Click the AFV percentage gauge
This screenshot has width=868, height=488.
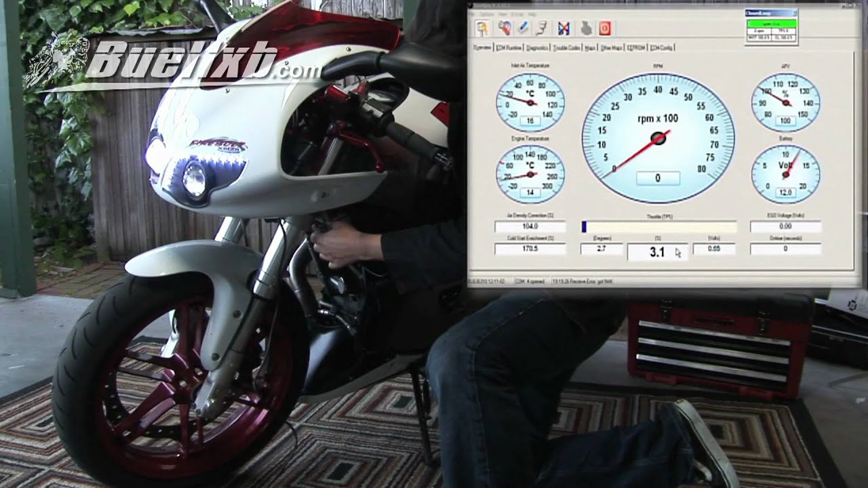click(785, 102)
